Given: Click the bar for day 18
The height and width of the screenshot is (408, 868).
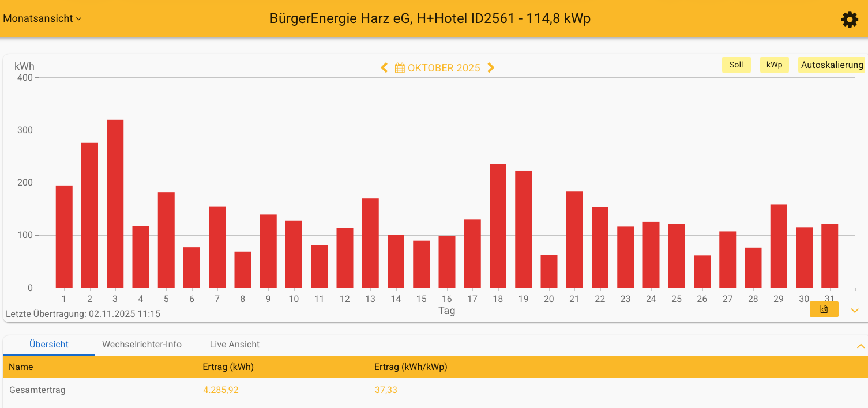Looking at the screenshot, I should tap(498, 225).
